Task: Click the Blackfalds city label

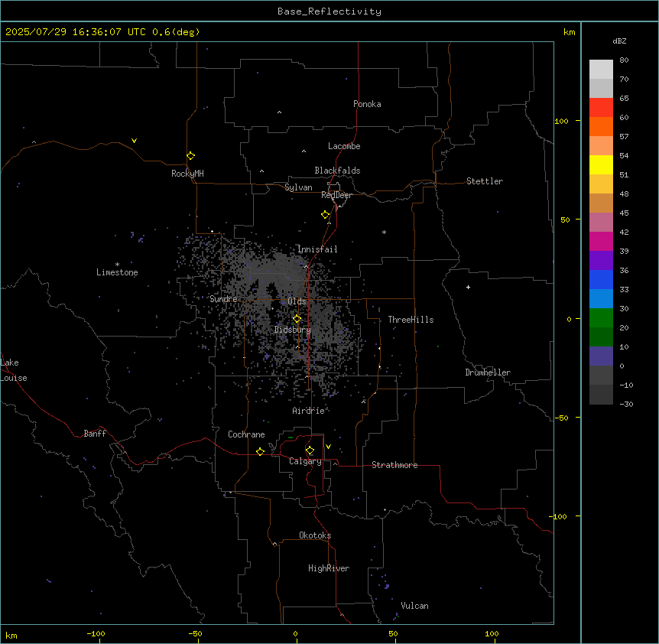Action: (x=337, y=171)
